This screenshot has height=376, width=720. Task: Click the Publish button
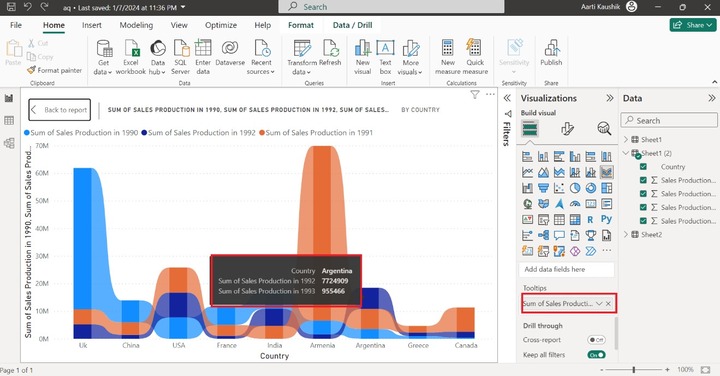(551, 53)
